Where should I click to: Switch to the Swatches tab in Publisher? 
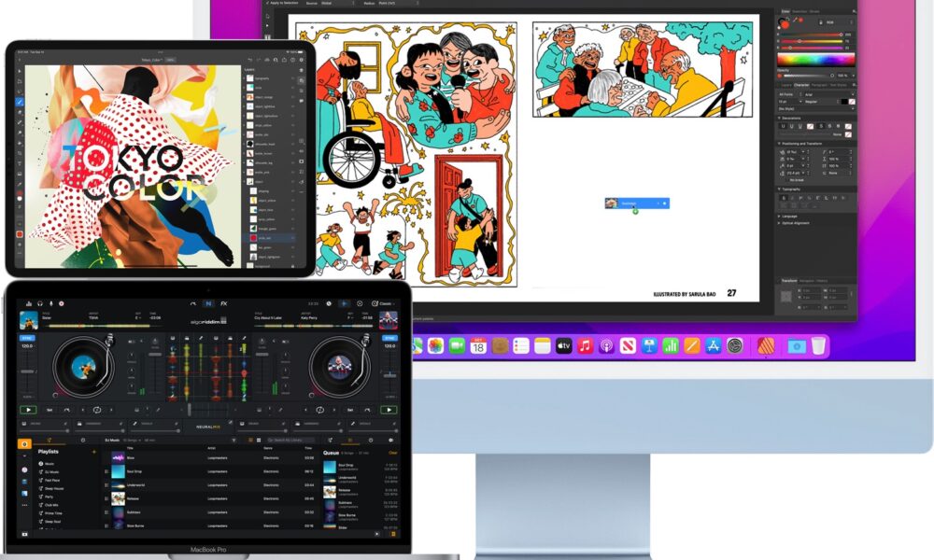point(799,11)
